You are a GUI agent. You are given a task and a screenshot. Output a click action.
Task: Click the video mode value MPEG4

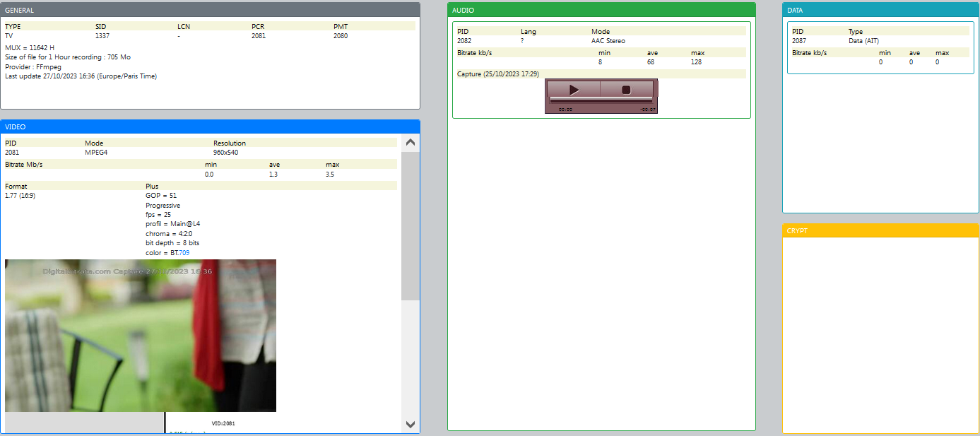95,152
